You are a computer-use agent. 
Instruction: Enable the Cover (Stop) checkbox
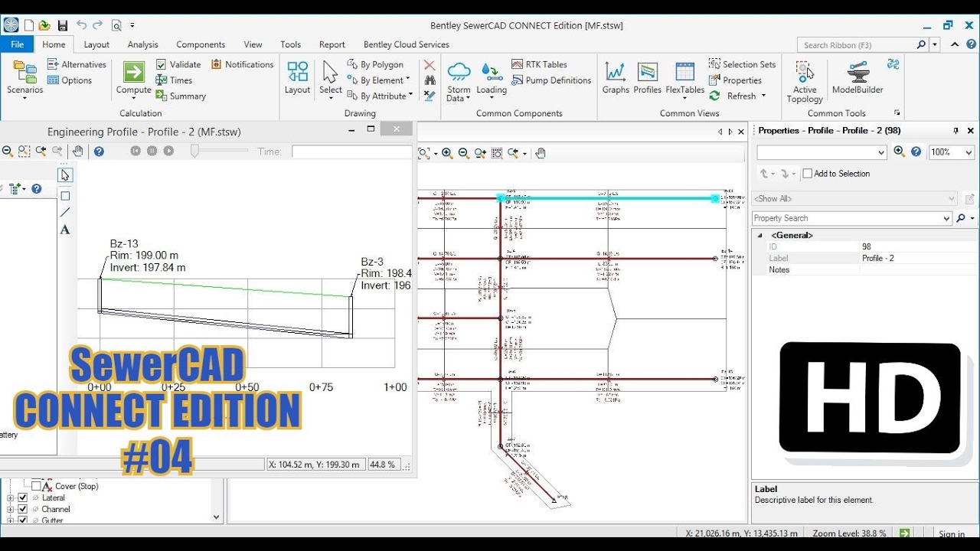[36, 486]
